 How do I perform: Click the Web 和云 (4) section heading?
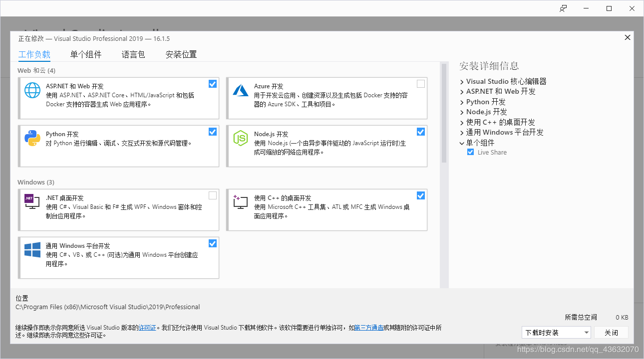36,70
